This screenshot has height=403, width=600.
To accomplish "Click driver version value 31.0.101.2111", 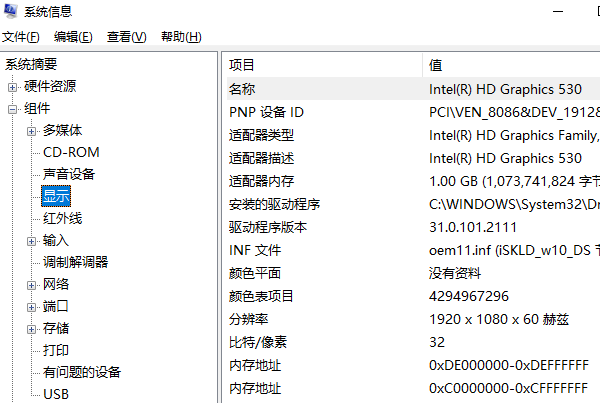I will click(473, 227).
